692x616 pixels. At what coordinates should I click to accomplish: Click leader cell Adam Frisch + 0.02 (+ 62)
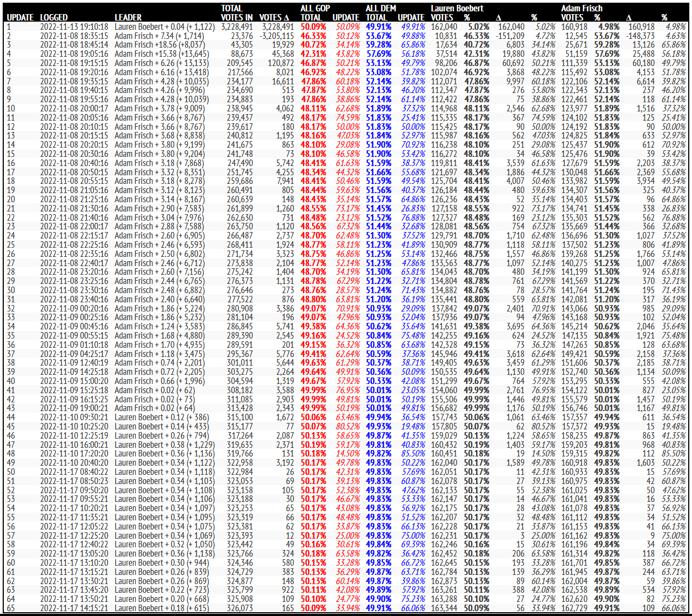click(155, 390)
